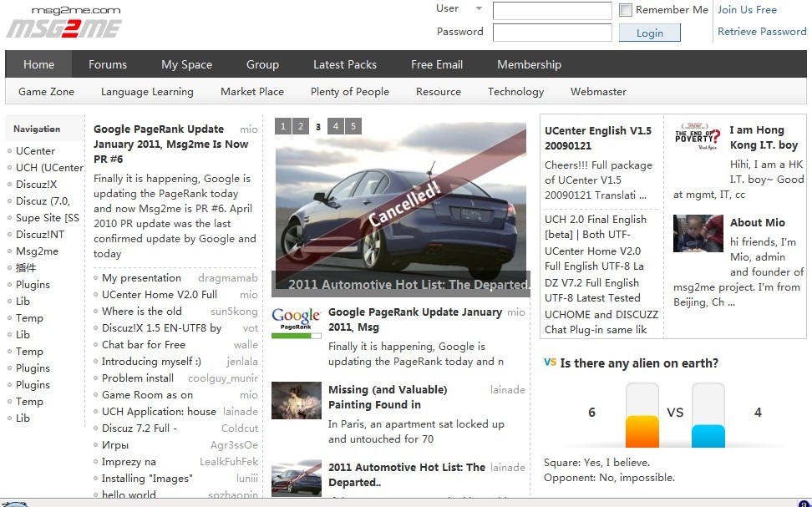812x507 pixels.
Task: Open author dragmamab's profile link
Action: (228, 278)
